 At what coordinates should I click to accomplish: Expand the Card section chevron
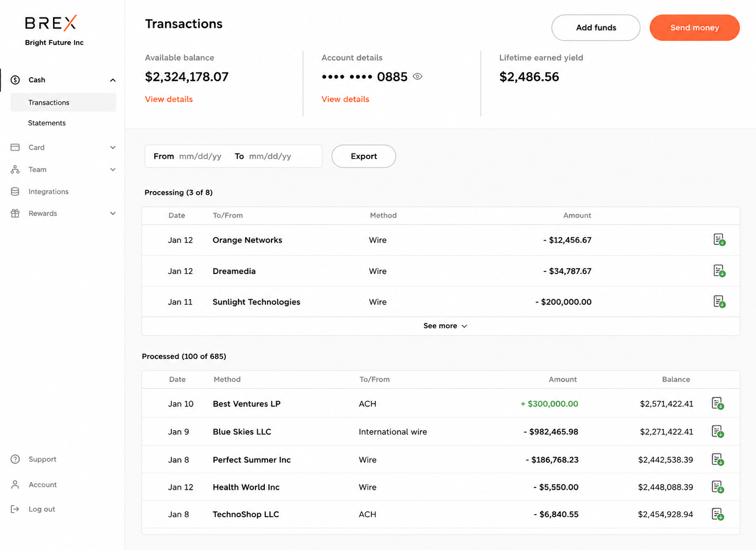[x=113, y=148]
